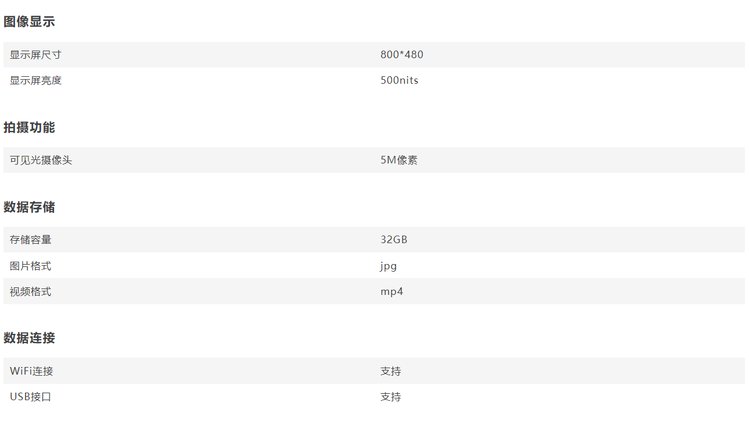Select the 视频格式 row label
Screen dimensions: 749x431
tap(30, 291)
